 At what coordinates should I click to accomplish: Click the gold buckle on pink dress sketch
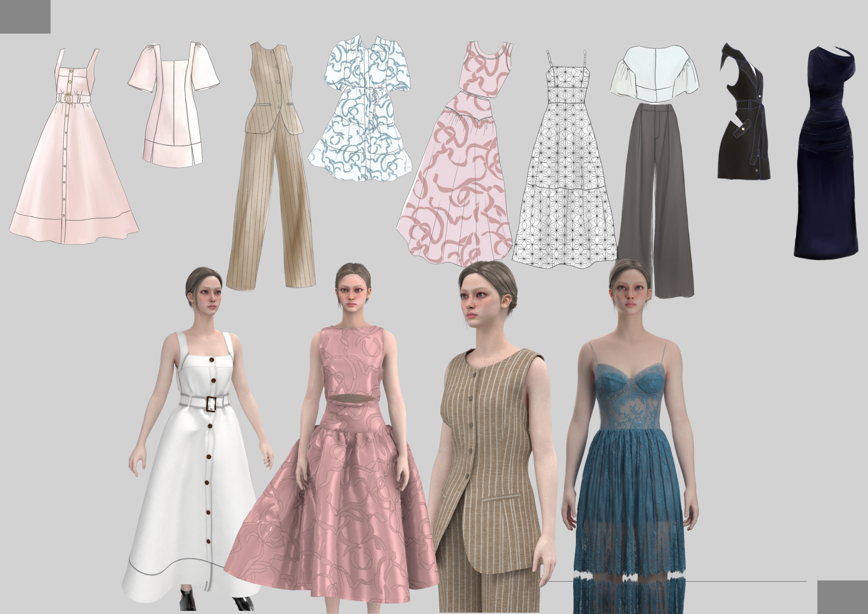[68, 98]
